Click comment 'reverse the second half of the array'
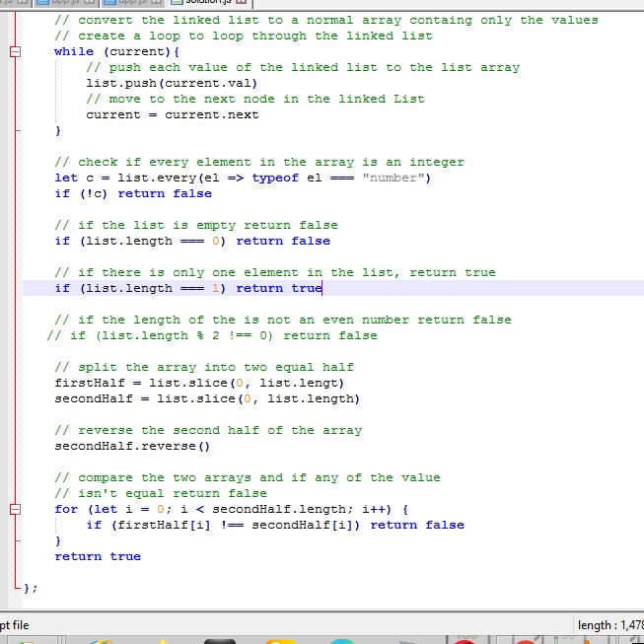The width and height of the screenshot is (644, 644). 208,430
